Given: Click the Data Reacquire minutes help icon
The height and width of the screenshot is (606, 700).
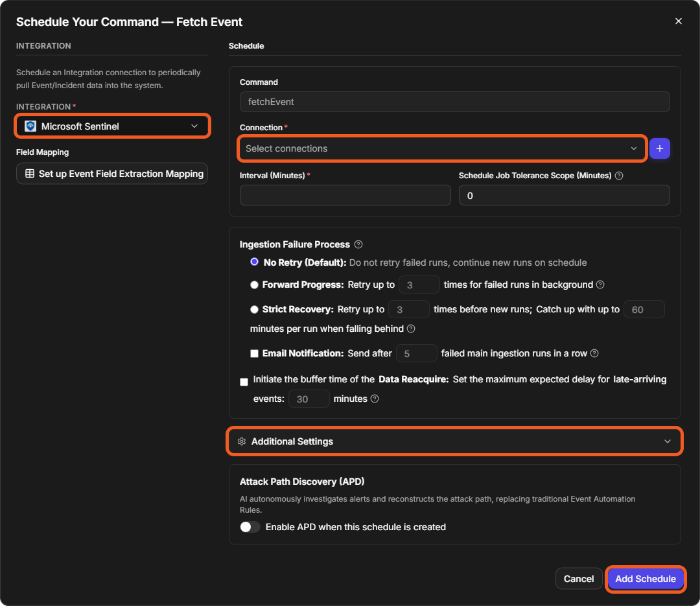Looking at the screenshot, I should click(x=375, y=399).
